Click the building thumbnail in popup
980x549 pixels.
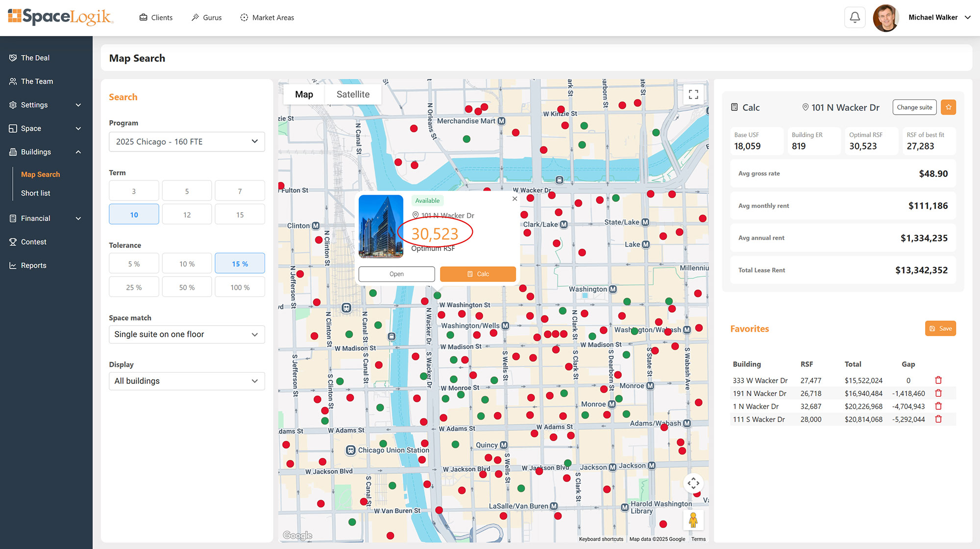pos(381,226)
